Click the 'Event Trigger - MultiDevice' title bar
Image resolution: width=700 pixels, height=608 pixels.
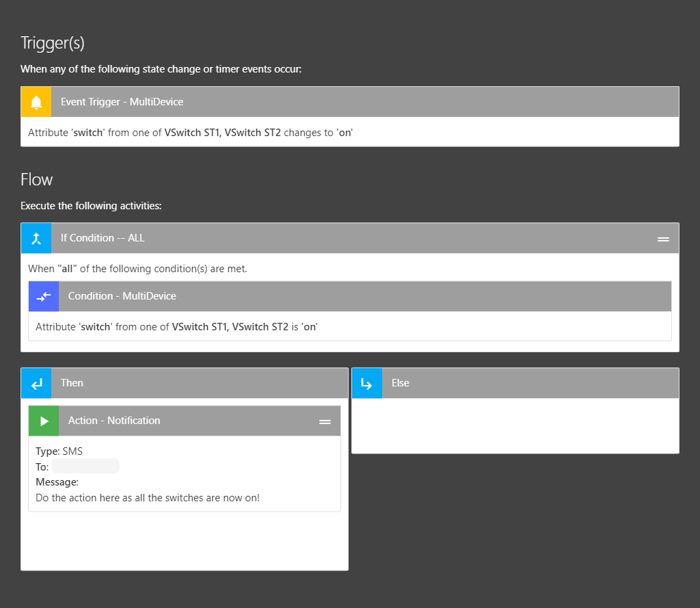(122, 101)
